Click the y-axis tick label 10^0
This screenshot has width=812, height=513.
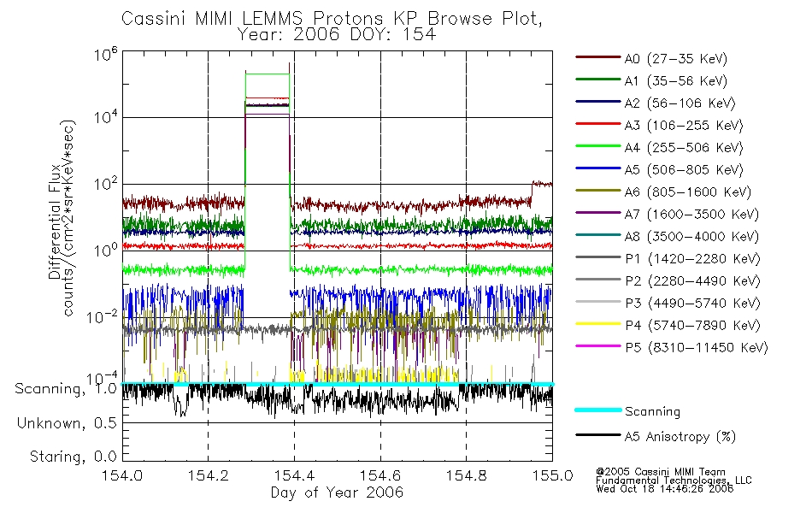coord(105,251)
